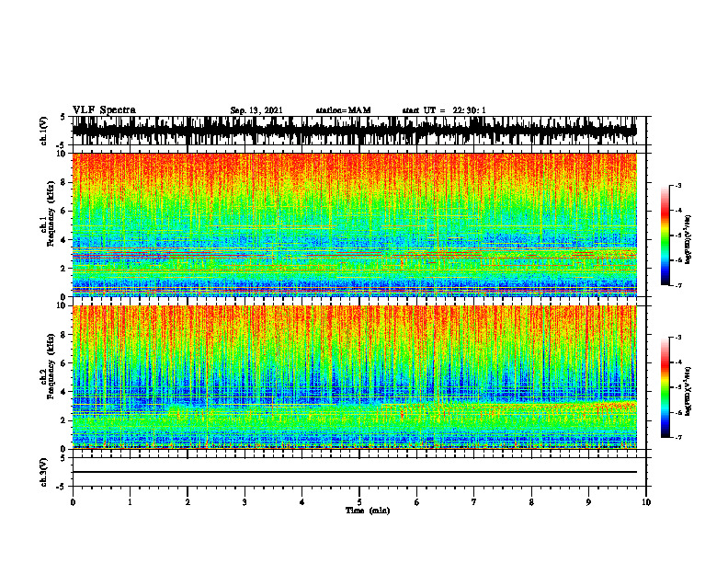Click the "start UT = 22:30: 1" header text
Viewport: 728px width, 563px height.
(x=444, y=110)
